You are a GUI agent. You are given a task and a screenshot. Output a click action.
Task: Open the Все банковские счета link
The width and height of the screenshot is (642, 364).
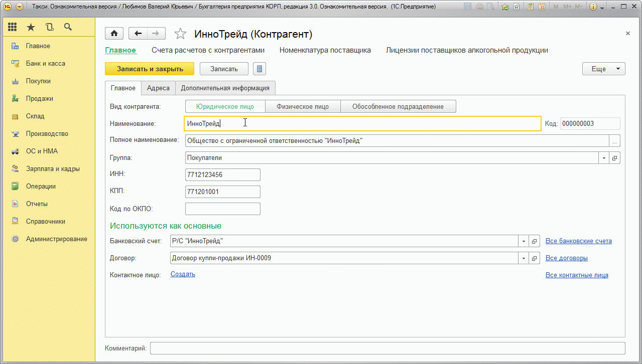[x=578, y=241]
